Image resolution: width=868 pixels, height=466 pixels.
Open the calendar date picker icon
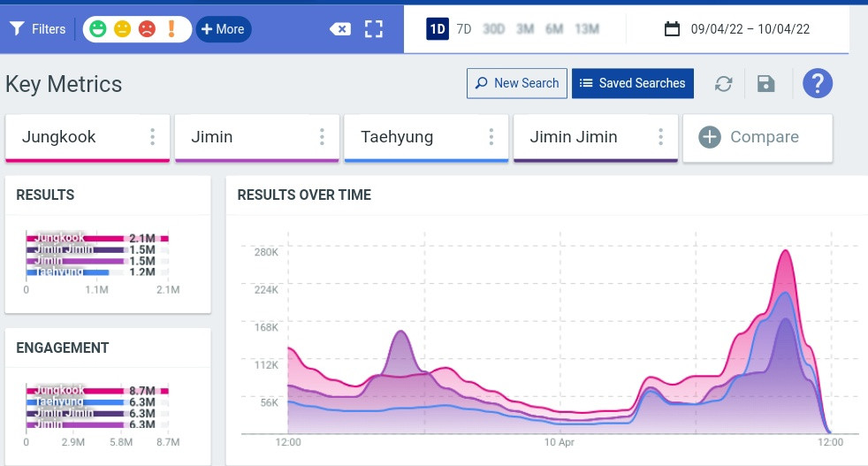click(x=672, y=29)
